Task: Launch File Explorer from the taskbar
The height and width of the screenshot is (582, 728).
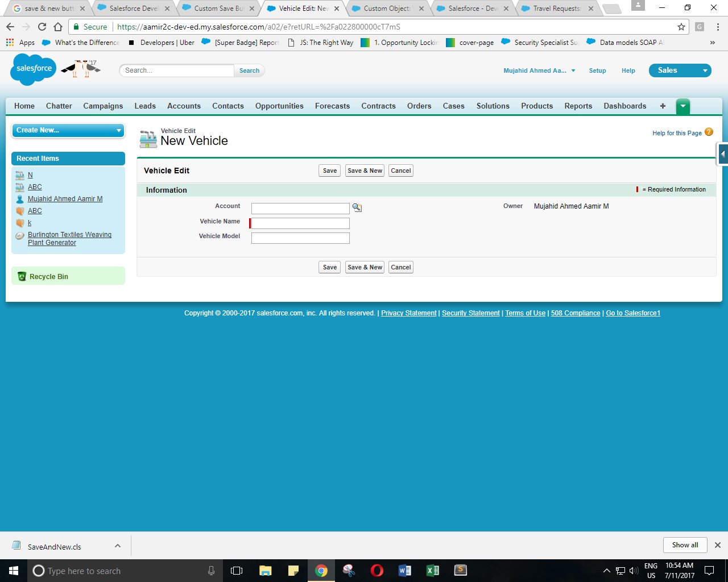Action: [265, 571]
